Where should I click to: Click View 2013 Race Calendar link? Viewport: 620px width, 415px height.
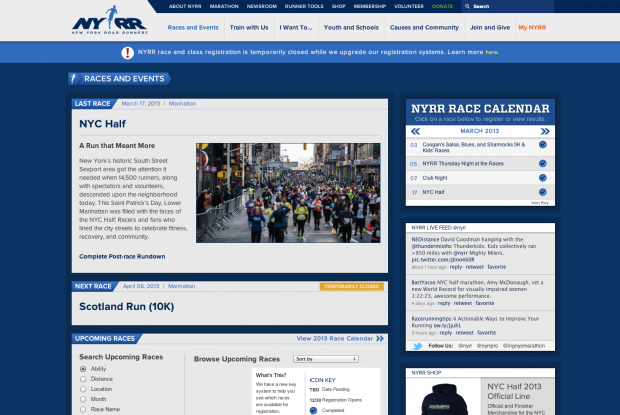click(x=335, y=339)
